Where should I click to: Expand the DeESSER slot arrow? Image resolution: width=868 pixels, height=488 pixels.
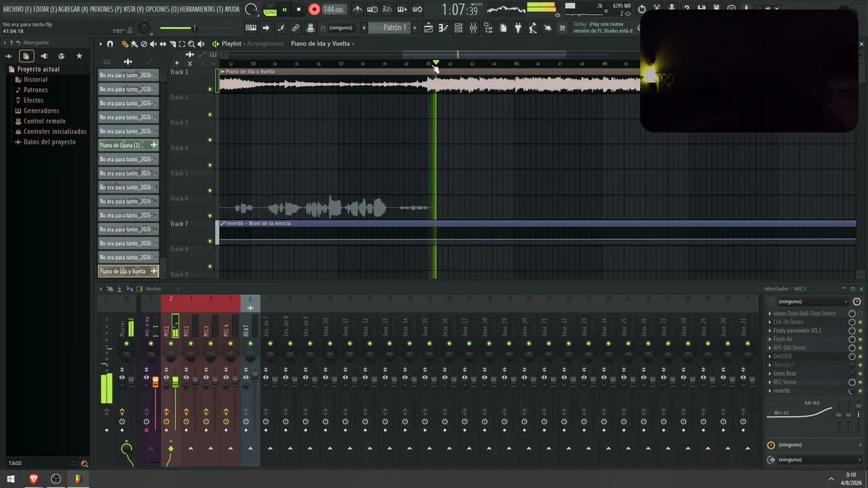(770, 357)
